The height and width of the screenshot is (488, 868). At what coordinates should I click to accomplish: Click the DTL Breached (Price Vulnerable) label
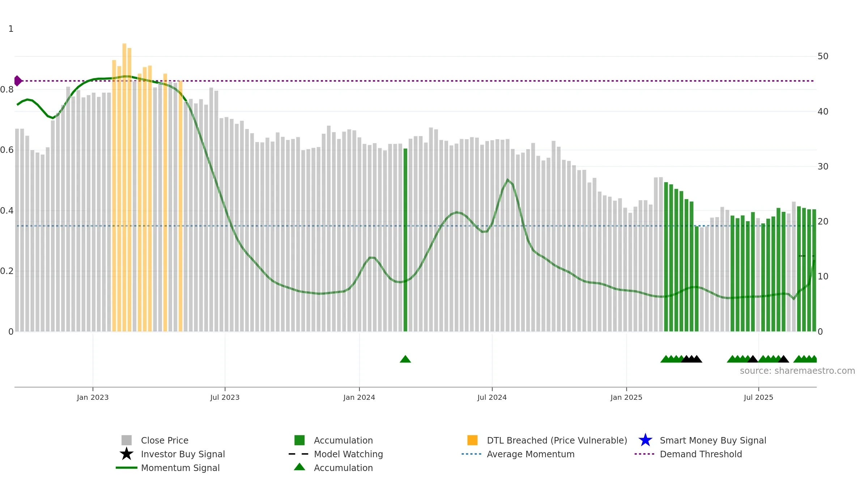[557, 440]
